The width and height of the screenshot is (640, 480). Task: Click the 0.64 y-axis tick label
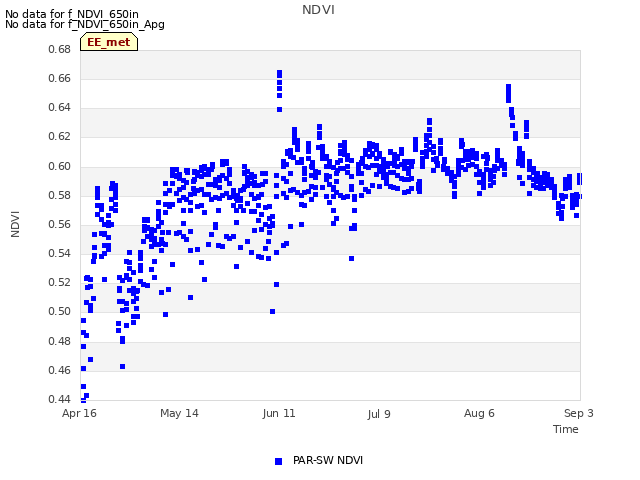pyautogui.click(x=60, y=107)
